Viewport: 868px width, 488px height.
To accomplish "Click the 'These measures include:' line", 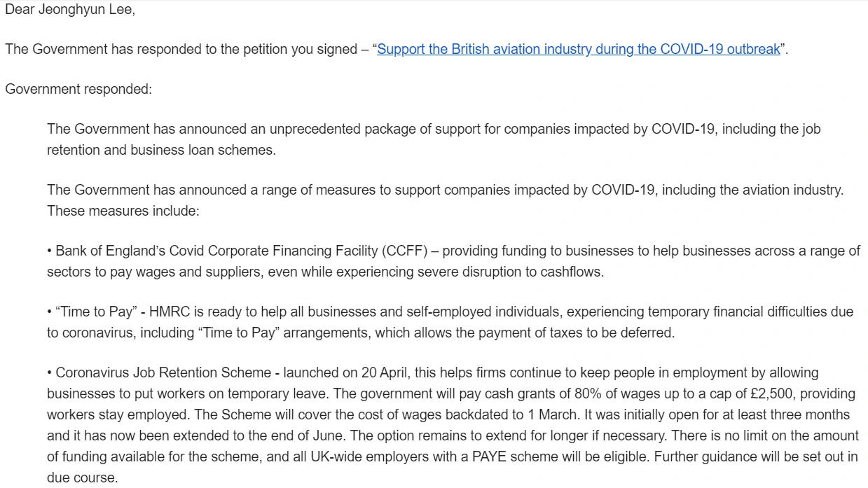I will tap(123, 211).
